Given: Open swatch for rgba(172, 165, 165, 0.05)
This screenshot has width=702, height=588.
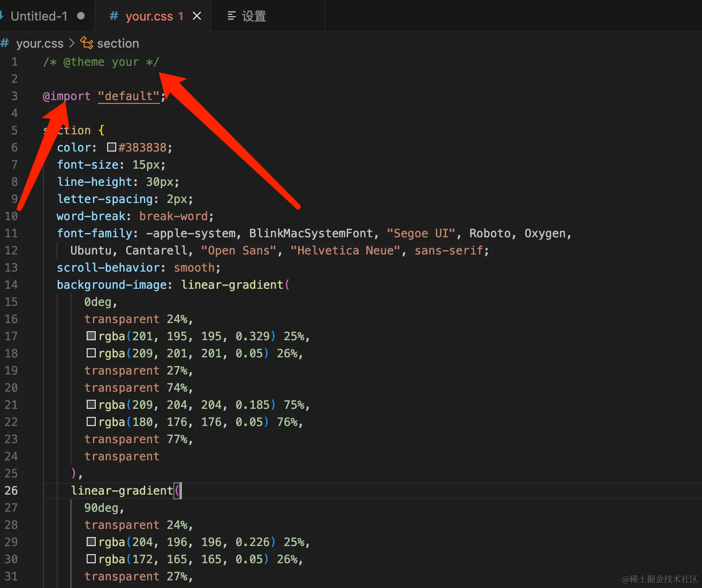Looking at the screenshot, I should click(91, 559).
